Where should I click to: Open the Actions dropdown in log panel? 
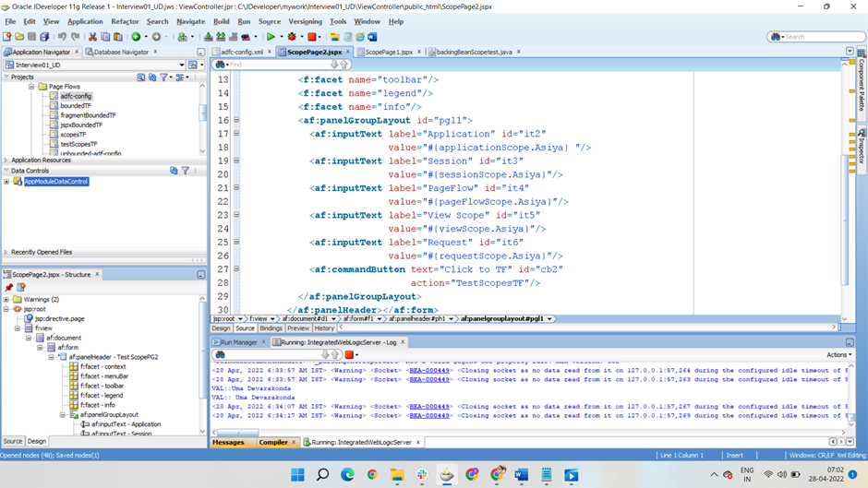(x=839, y=354)
